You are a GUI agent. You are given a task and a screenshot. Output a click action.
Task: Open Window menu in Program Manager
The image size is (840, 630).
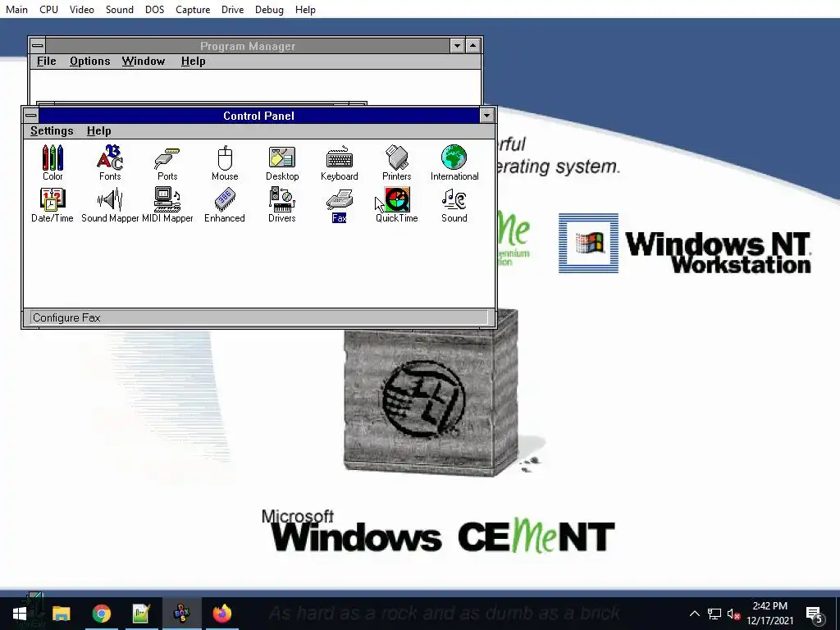[x=144, y=61]
